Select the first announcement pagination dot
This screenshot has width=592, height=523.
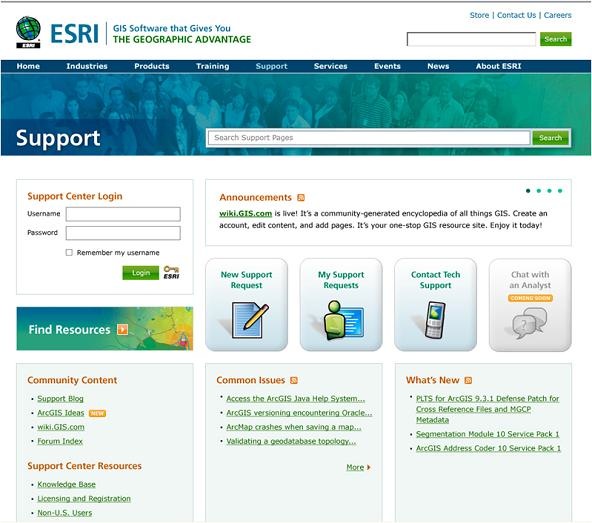528,191
